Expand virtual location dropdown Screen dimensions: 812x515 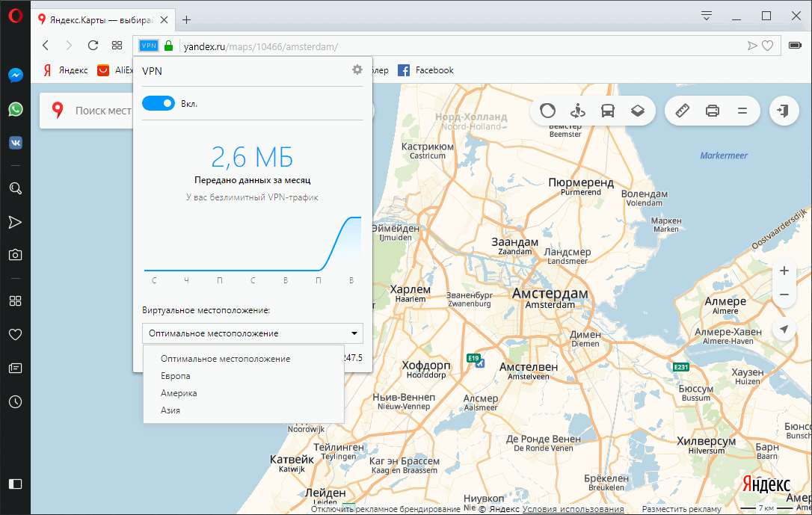coord(253,333)
